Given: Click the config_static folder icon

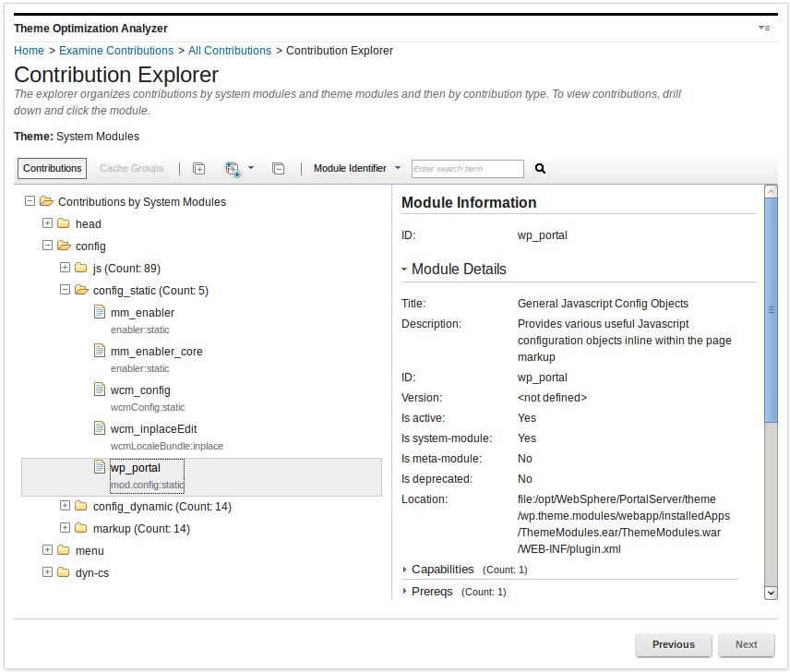Looking at the screenshot, I should [79, 290].
